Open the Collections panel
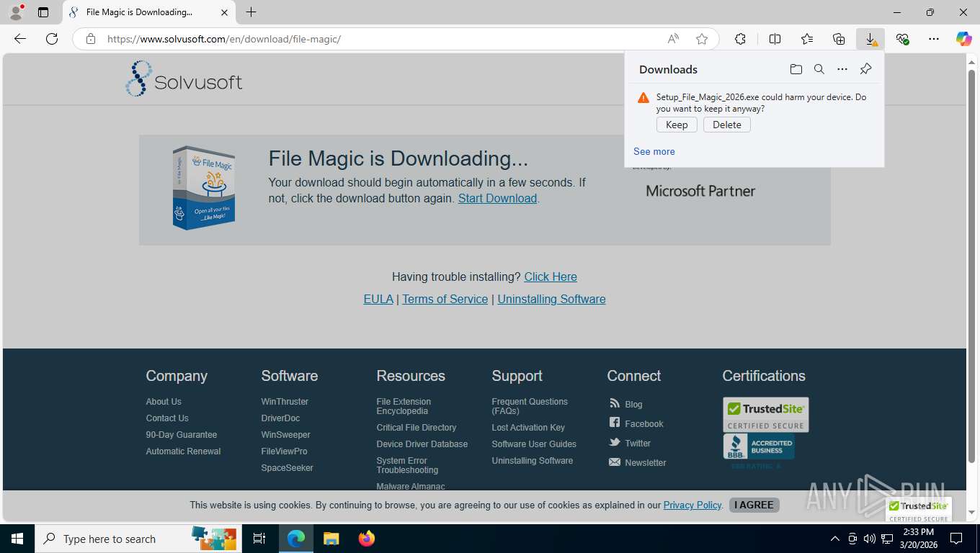Screen dimensions: 980x553 pyautogui.click(x=839, y=39)
